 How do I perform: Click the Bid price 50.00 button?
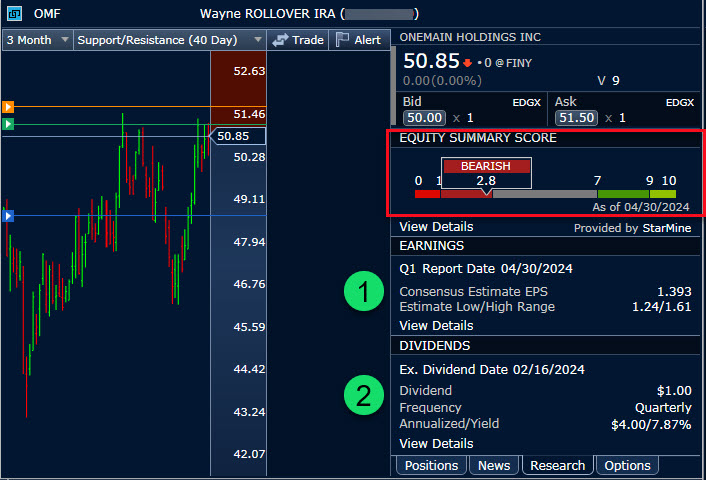(x=423, y=118)
